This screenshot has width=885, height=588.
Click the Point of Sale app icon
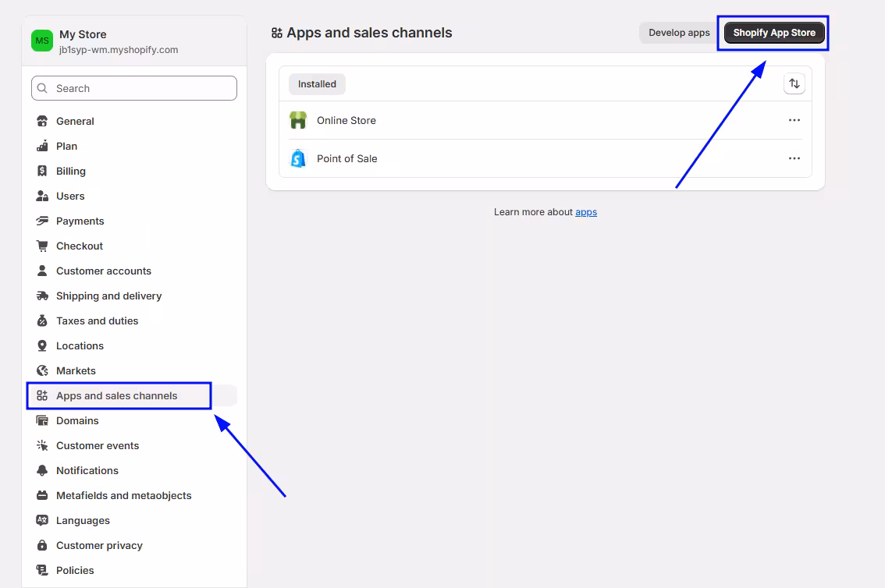tap(297, 158)
